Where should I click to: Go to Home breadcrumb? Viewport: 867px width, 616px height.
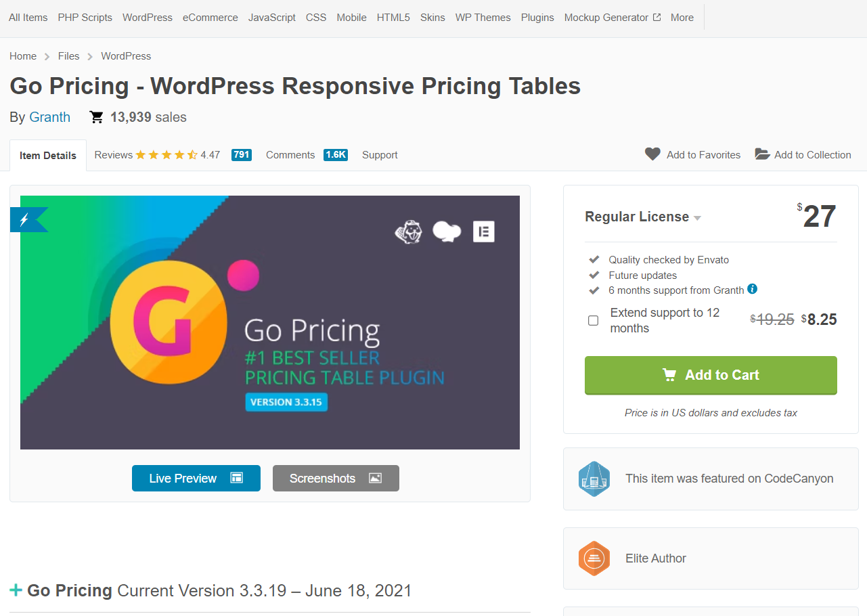point(23,56)
